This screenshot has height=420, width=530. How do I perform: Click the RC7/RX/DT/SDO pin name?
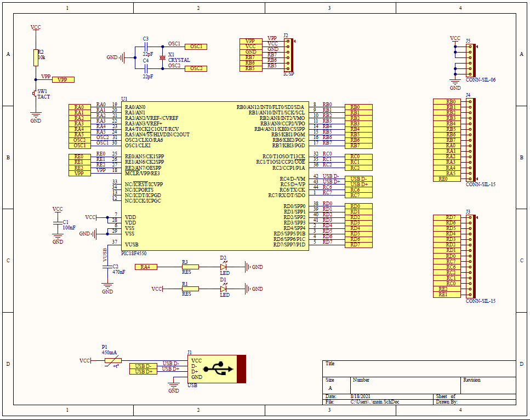287,195
